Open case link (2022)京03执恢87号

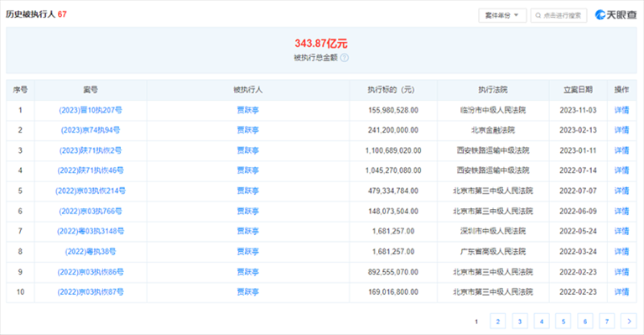coord(91,292)
